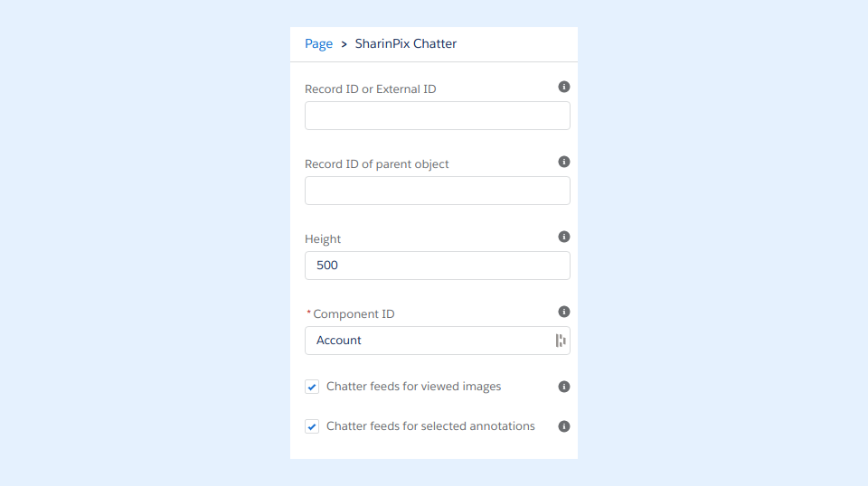The width and height of the screenshot is (868, 486).
Task: Toggle Chatter feeds for selected annotations checkbox
Action: point(312,426)
